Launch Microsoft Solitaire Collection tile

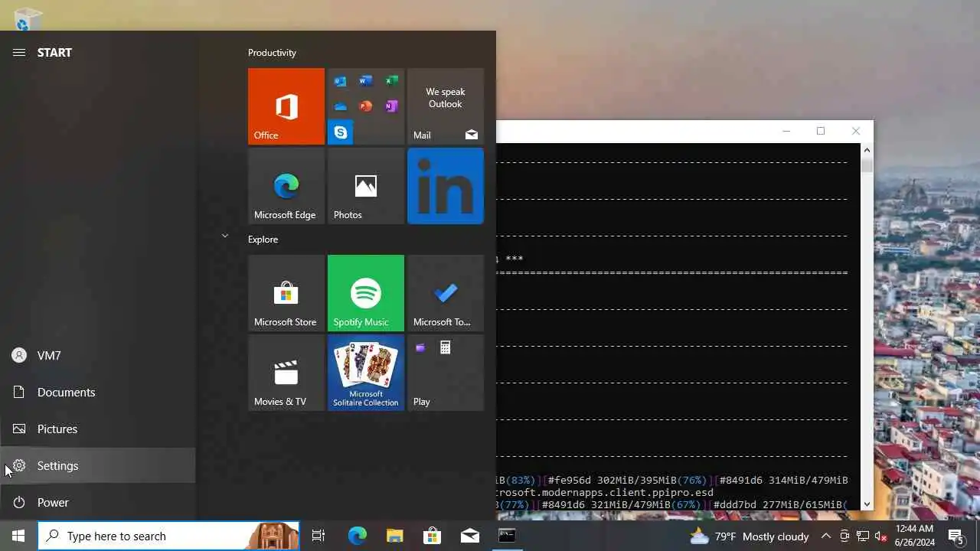(x=366, y=373)
